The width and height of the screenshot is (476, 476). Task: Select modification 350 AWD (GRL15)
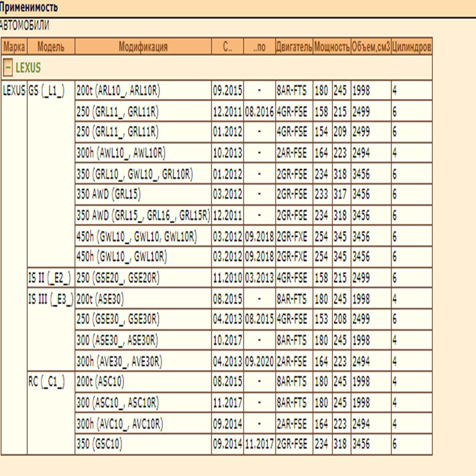pyautogui.click(x=108, y=194)
